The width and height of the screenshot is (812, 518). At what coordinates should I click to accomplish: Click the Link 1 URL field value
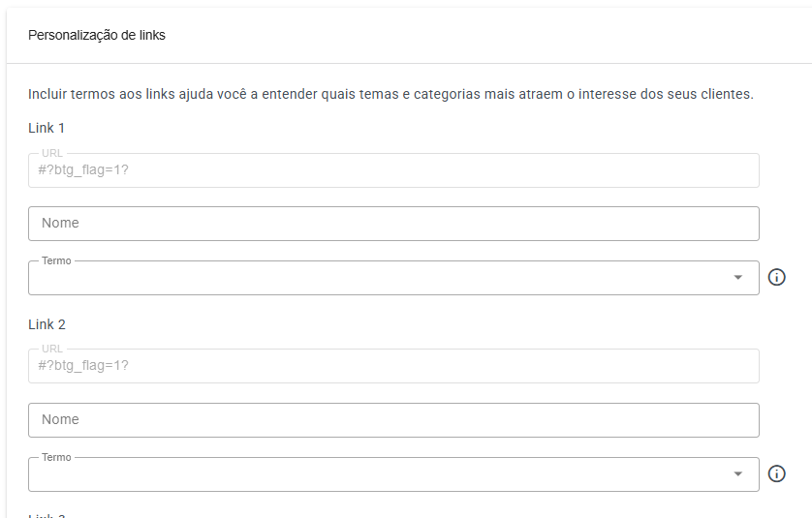pos(83,170)
